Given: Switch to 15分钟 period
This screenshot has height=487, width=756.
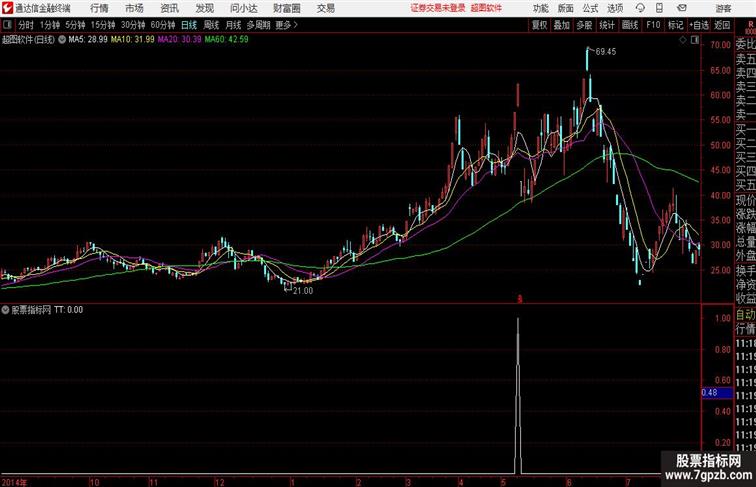Looking at the screenshot, I should (x=103, y=25).
